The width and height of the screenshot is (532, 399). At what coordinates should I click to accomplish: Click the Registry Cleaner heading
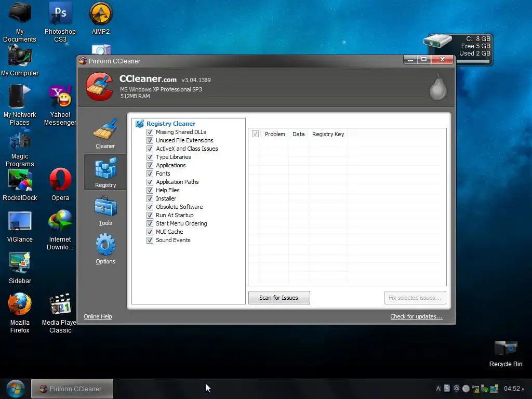coord(171,124)
